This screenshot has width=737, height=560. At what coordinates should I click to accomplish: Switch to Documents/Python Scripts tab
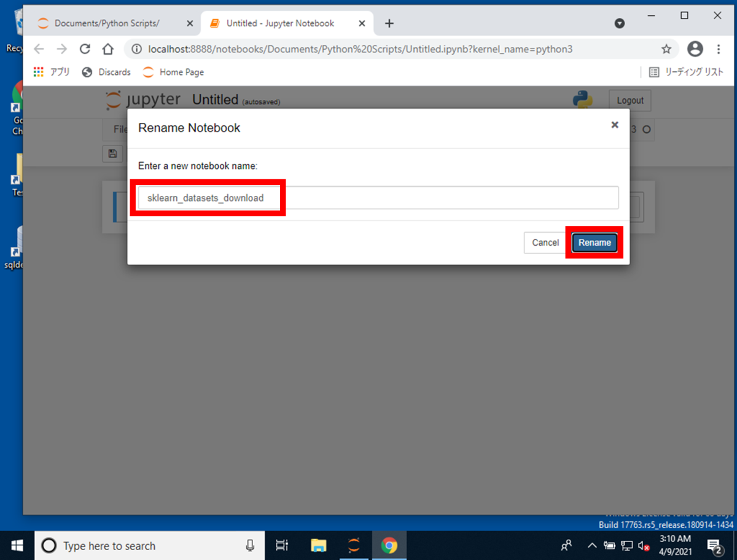(x=115, y=23)
